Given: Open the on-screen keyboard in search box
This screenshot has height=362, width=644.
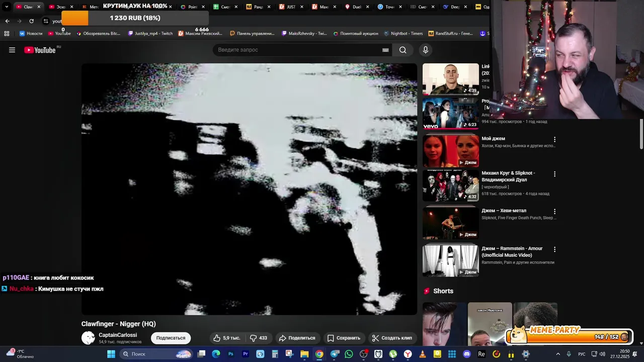Looking at the screenshot, I should point(385,50).
